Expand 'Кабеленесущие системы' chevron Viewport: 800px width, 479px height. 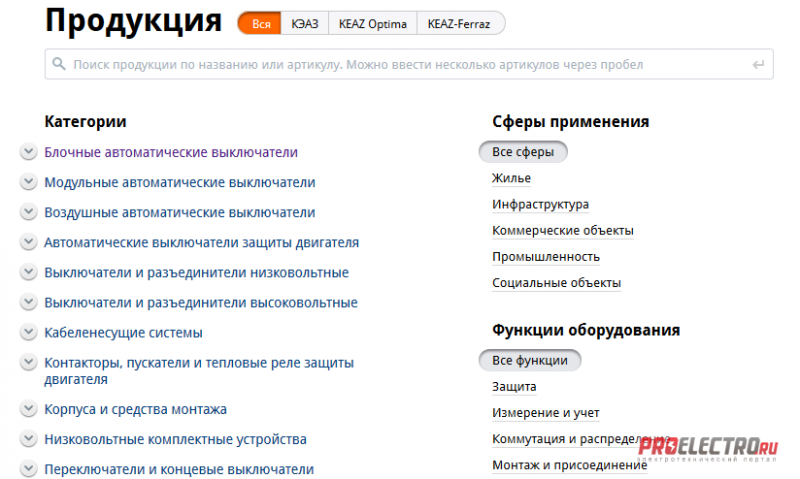(29, 333)
